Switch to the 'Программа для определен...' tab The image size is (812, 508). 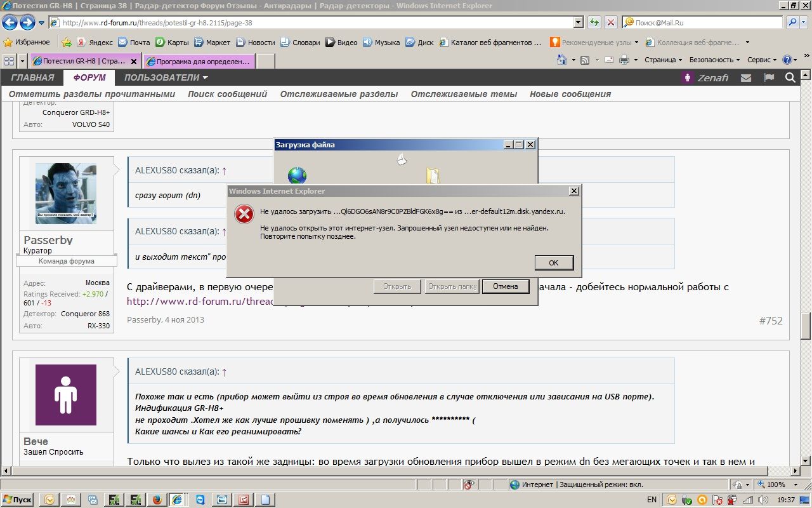199,61
